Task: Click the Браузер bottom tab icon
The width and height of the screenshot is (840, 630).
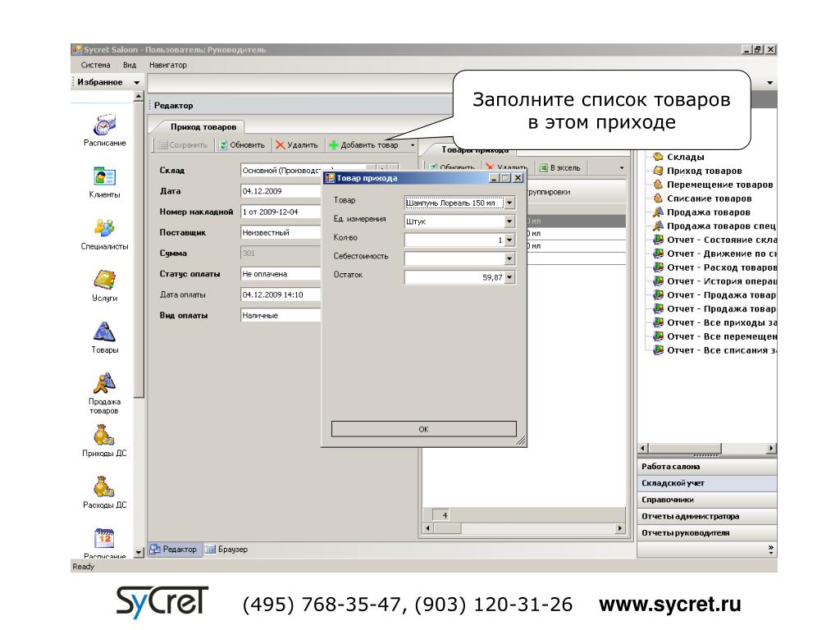Action: [211, 549]
